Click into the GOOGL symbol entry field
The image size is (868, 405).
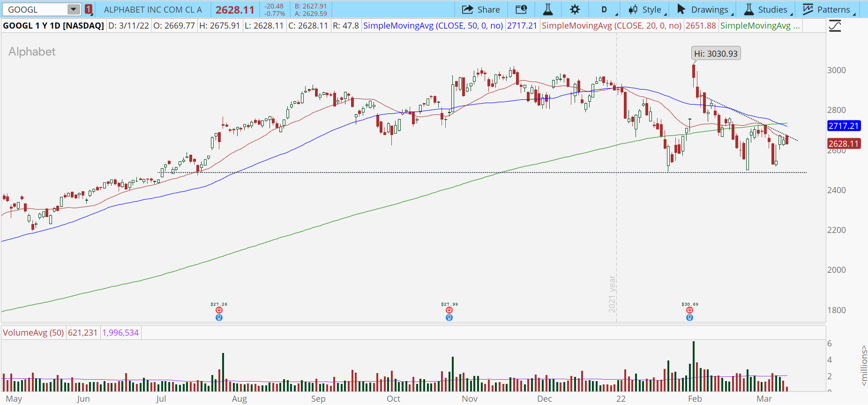36,9
